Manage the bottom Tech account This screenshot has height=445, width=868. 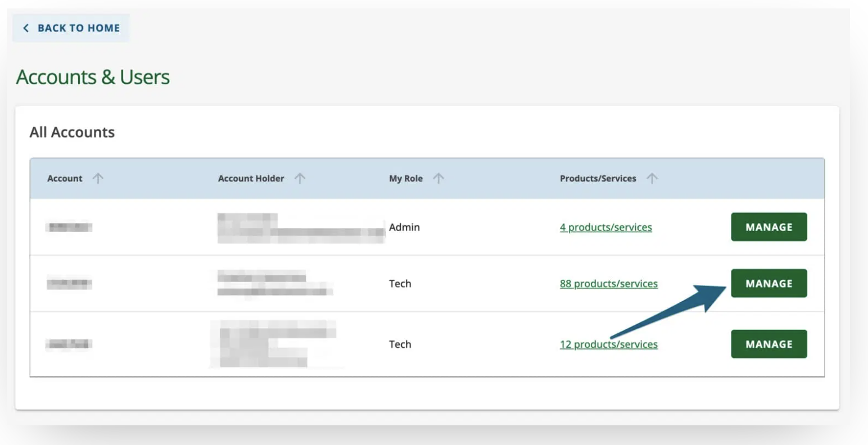(768, 343)
